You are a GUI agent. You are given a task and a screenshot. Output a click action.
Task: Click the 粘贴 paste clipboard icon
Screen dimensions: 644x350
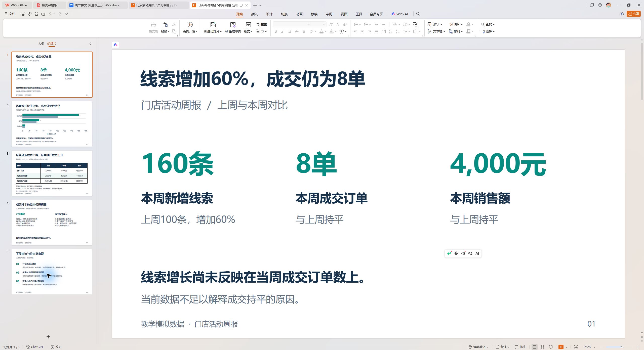[x=165, y=24]
